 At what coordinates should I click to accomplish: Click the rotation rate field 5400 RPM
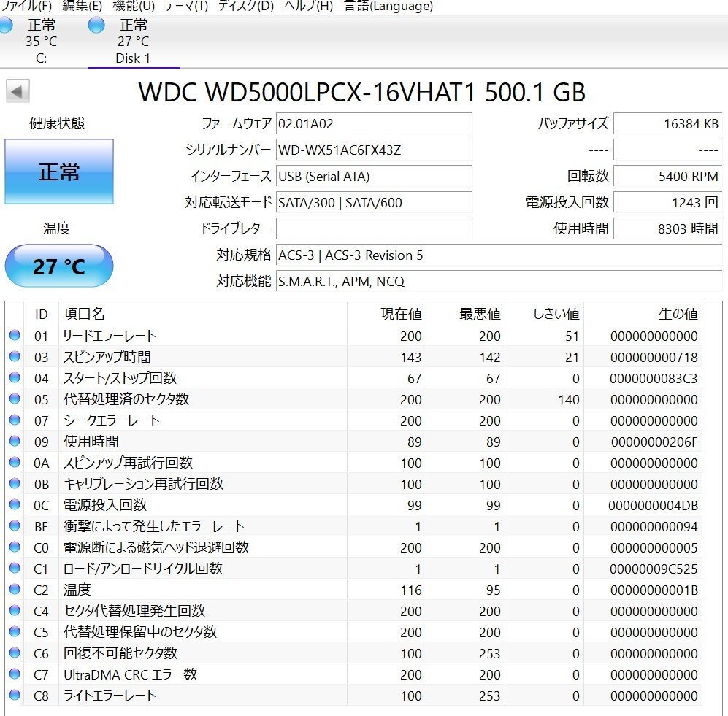(668, 177)
